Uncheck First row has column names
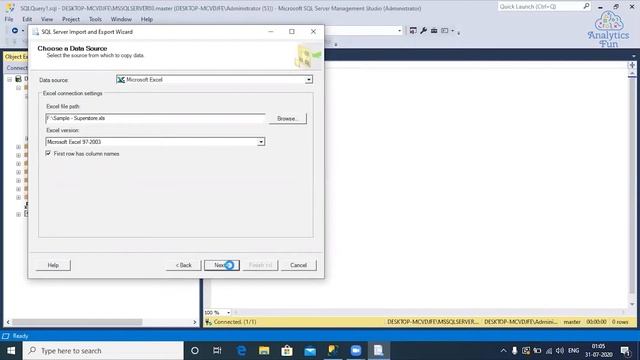640x360 pixels. pyautogui.click(x=48, y=153)
